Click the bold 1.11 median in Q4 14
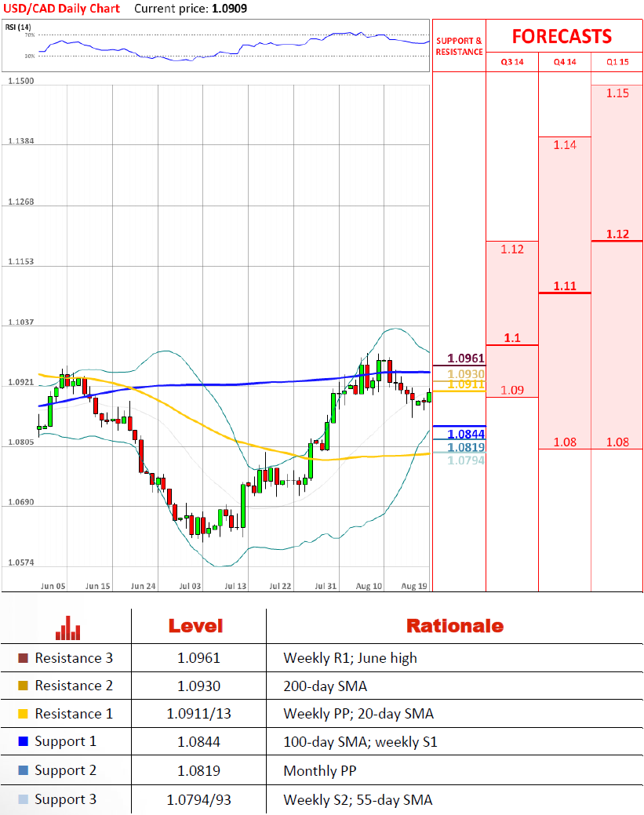Screen dimensions: 644x815 pyautogui.click(x=565, y=286)
